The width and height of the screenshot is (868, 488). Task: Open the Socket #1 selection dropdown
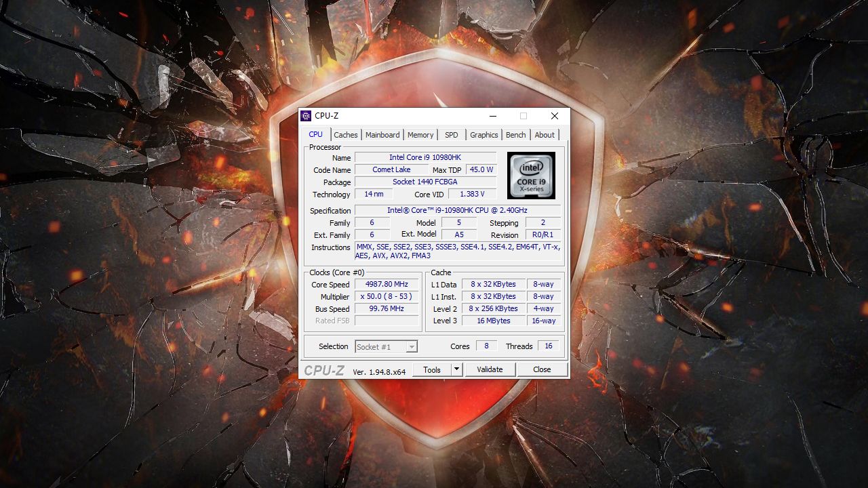[387, 346]
